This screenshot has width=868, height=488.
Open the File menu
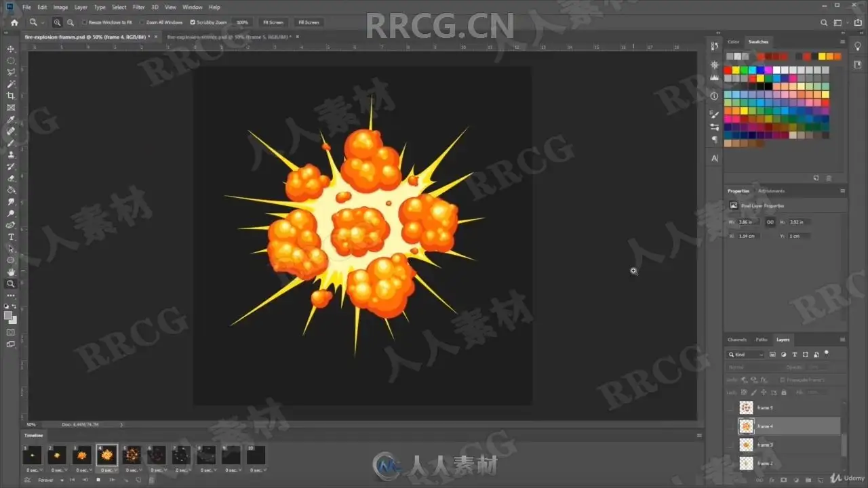pyautogui.click(x=26, y=7)
